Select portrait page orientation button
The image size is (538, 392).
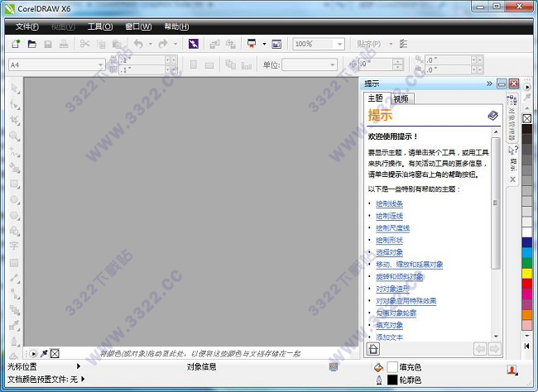pos(194,65)
